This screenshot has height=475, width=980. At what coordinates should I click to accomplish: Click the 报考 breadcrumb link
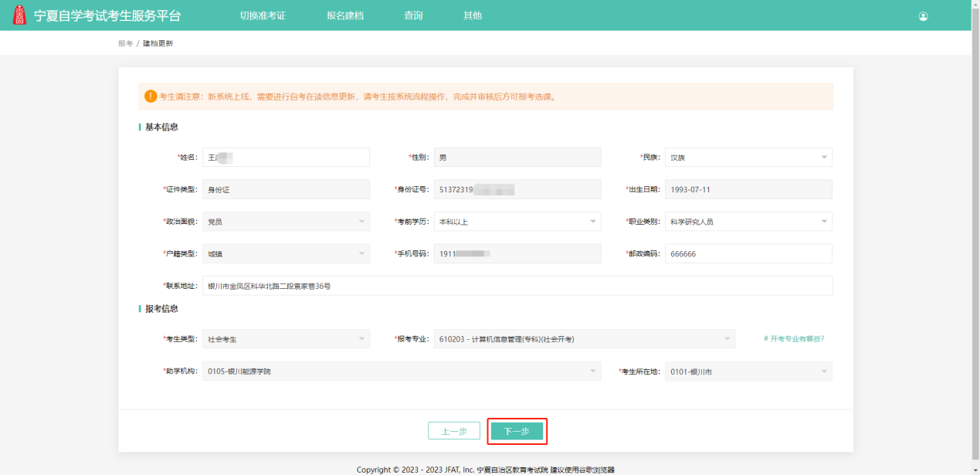click(125, 43)
